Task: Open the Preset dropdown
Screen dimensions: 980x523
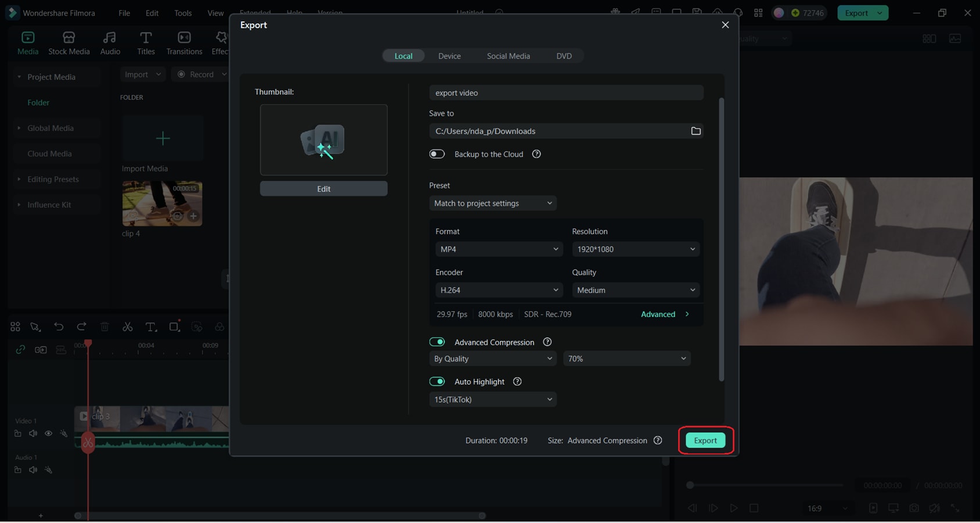Action: [493, 203]
